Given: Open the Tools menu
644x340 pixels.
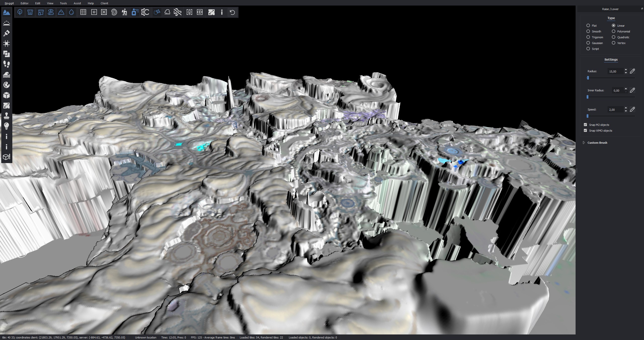Looking at the screenshot, I should click(63, 3).
